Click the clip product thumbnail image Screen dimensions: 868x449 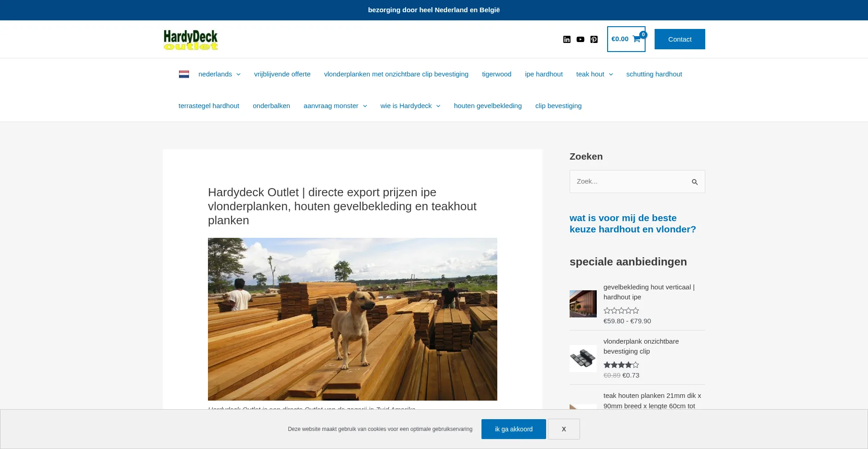tap(583, 358)
